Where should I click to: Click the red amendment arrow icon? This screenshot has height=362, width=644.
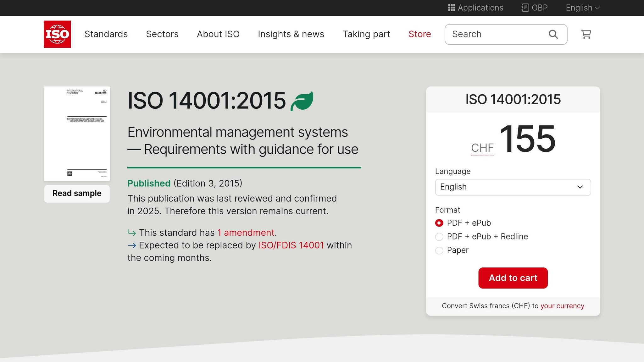point(132,233)
